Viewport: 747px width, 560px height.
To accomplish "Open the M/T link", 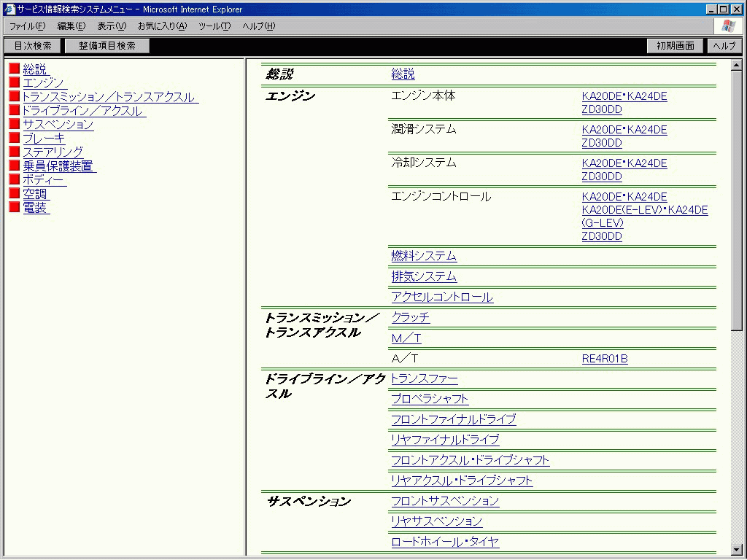I will (x=406, y=338).
